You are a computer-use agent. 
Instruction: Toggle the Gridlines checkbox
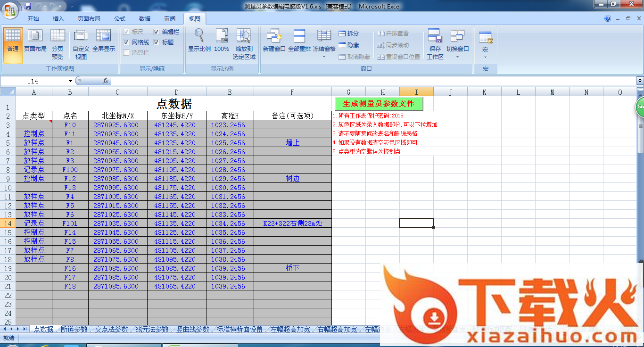point(126,42)
